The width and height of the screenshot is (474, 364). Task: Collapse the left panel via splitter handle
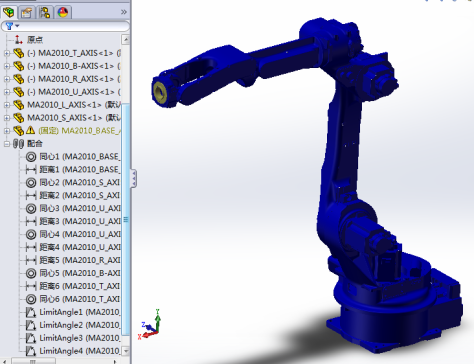(x=133, y=179)
